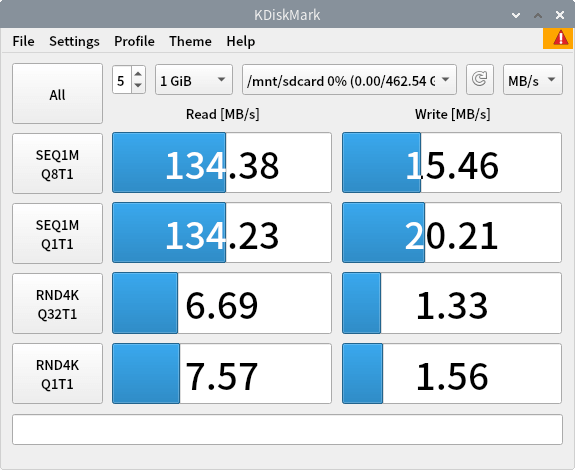Open the Help menu
The height and width of the screenshot is (470, 575).
(241, 41)
